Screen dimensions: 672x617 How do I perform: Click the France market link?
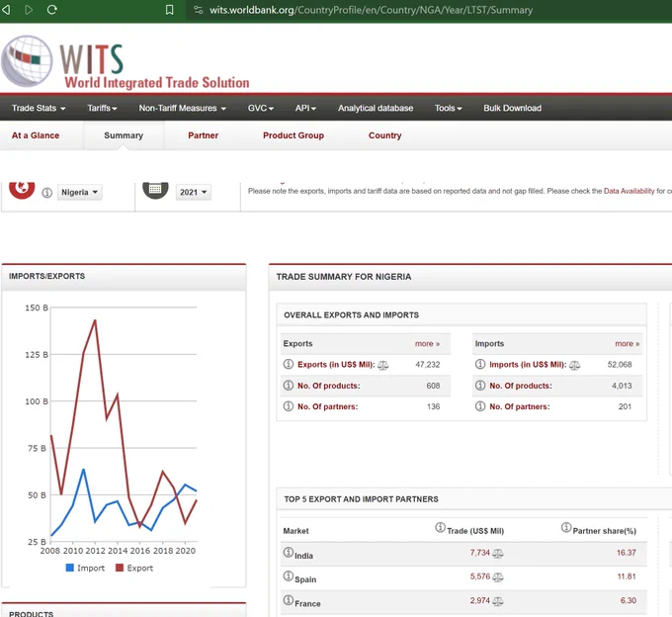click(307, 604)
